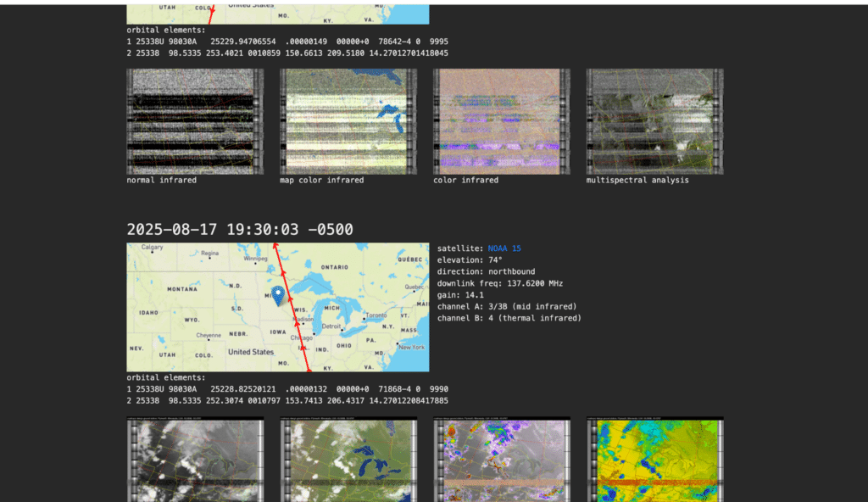This screenshot has height=502, width=868.
Task: Click the New York label on the map
Action: point(412,348)
